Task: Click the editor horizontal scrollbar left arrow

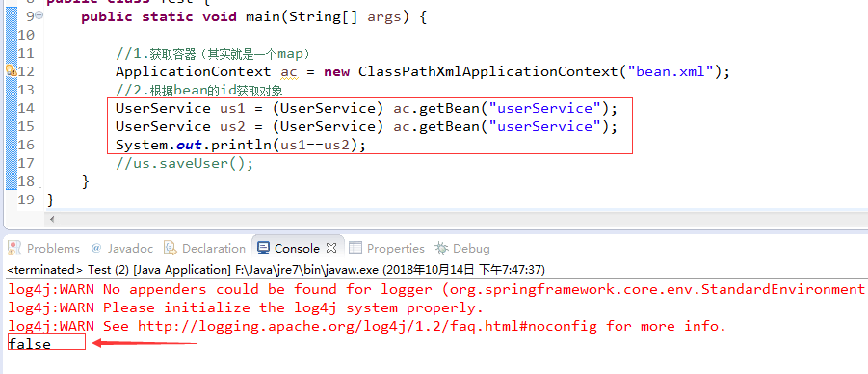Action: pos(53,219)
